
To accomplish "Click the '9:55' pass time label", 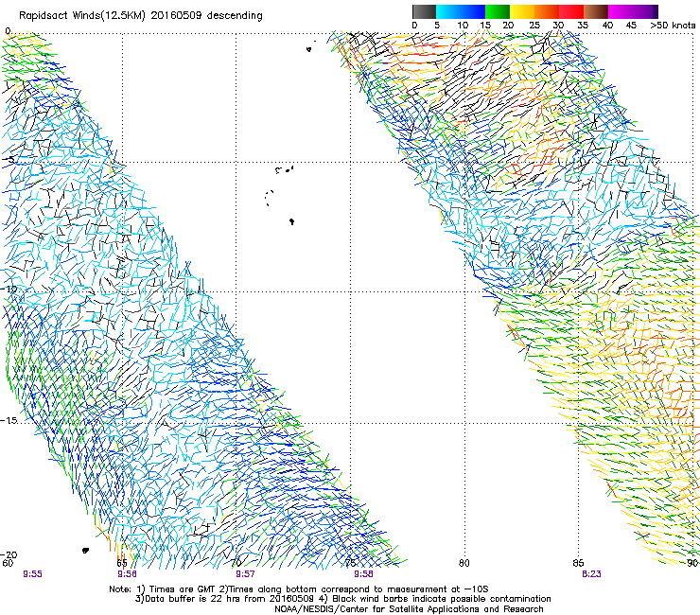I will click(x=32, y=574).
